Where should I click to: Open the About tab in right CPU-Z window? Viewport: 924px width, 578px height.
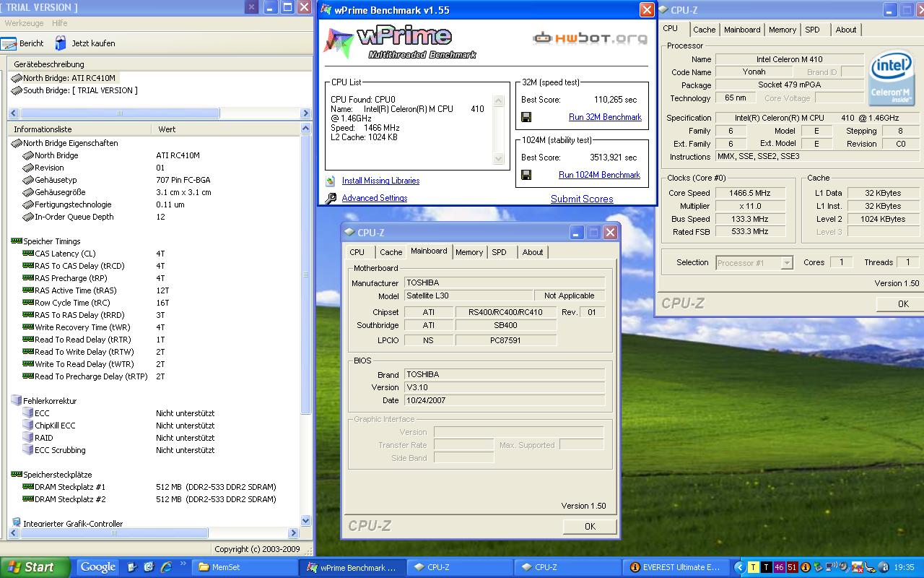pos(846,30)
